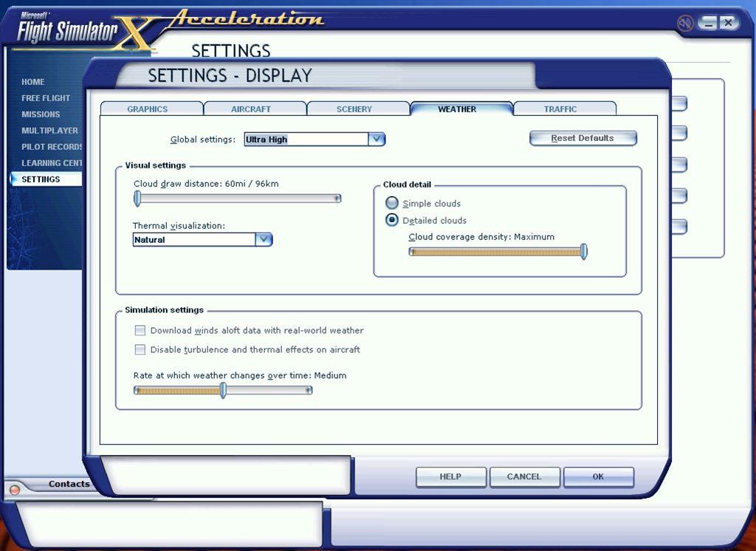
Task: Click the Ultra High global settings field
Action: [306, 140]
